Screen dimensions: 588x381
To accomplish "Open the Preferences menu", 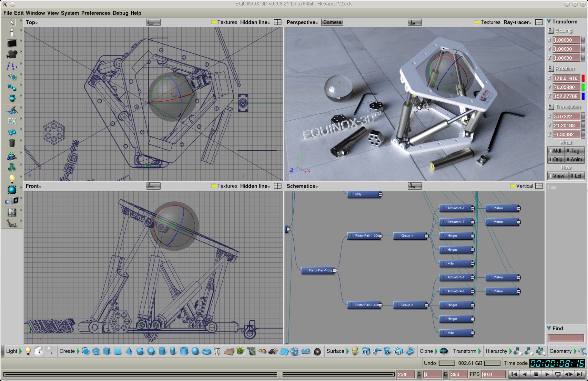I will point(96,13).
